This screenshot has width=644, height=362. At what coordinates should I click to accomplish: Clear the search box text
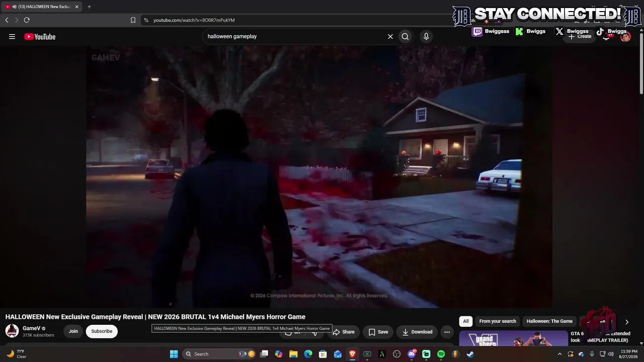coord(390,36)
